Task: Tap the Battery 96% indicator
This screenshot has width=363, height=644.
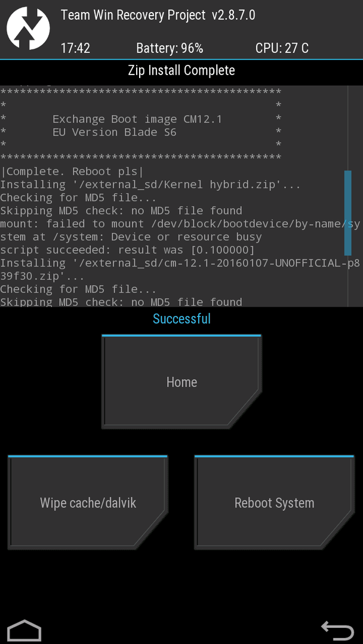Action: click(x=170, y=48)
